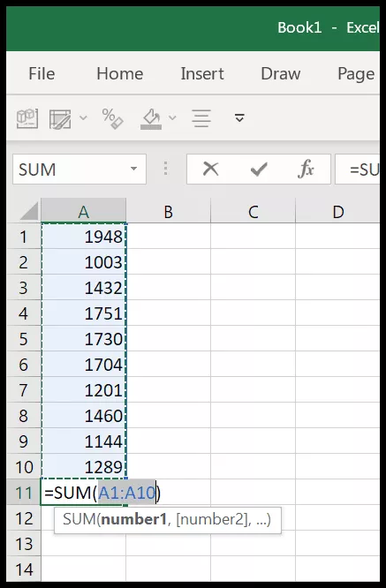Confirm formula with the checkmark icon

point(259,170)
